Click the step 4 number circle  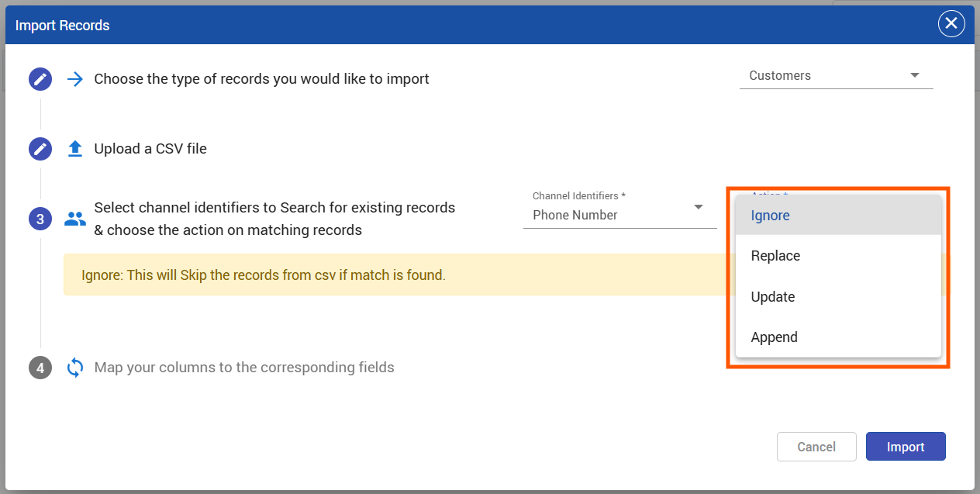click(40, 368)
